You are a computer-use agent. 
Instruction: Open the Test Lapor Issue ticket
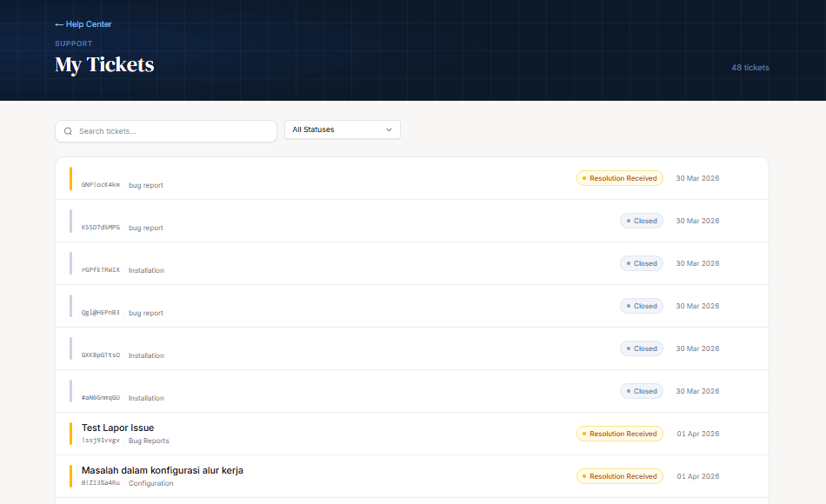tap(117, 428)
